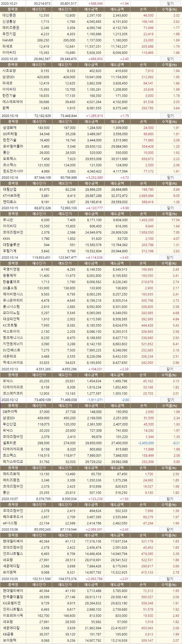Click the 린드먼아시아 stock name
Image resolution: width=182 pixels, height=644 pixels.
pos(13,171)
